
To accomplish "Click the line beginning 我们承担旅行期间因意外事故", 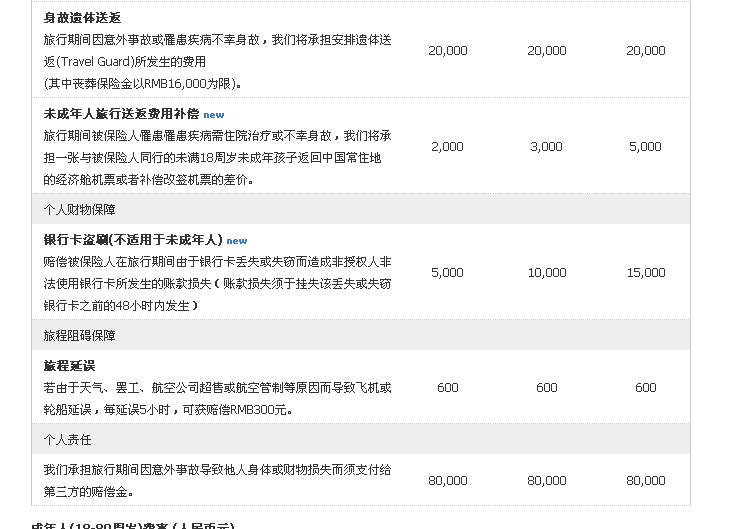I will pyautogui.click(x=217, y=470).
